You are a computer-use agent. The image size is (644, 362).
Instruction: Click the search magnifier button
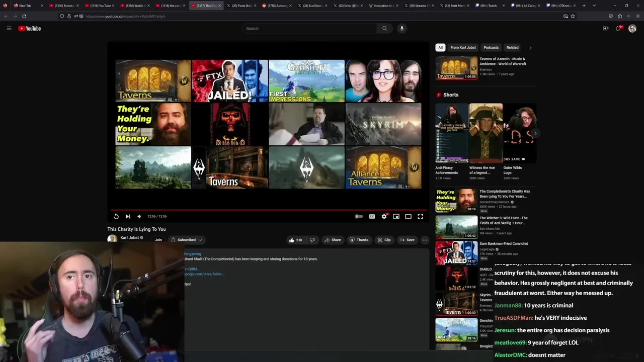[384, 28]
